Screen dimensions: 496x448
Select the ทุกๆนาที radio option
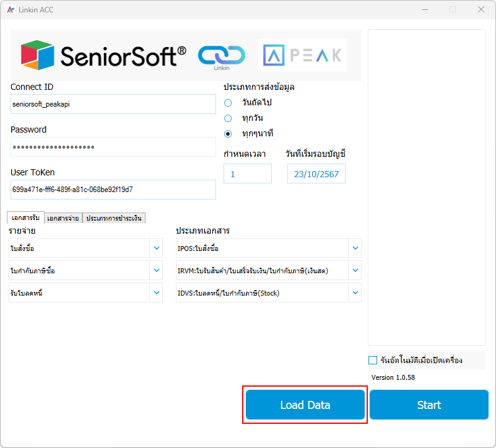[228, 134]
